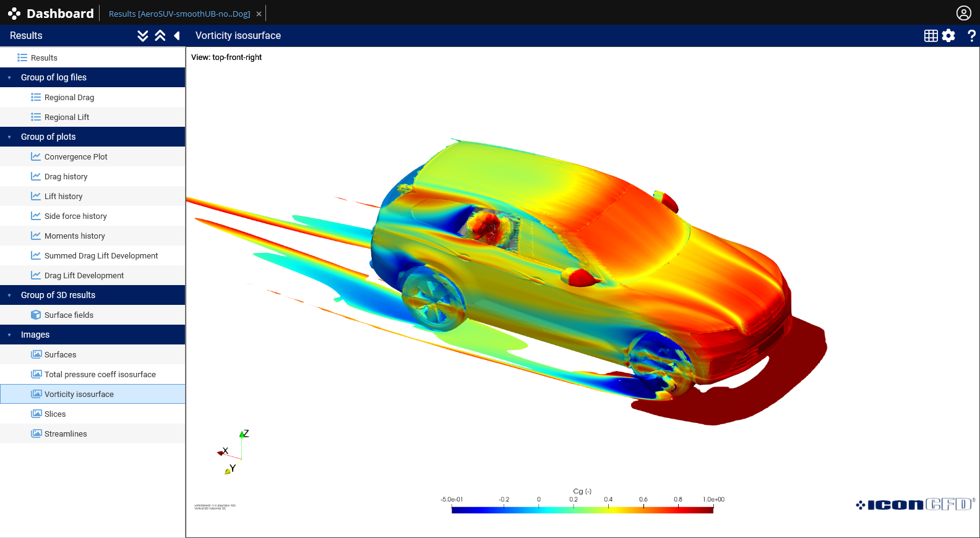This screenshot has height=538, width=980.
Task: Show the Convergence Plot
Action: pyautogui.click(x=93, y=156)
